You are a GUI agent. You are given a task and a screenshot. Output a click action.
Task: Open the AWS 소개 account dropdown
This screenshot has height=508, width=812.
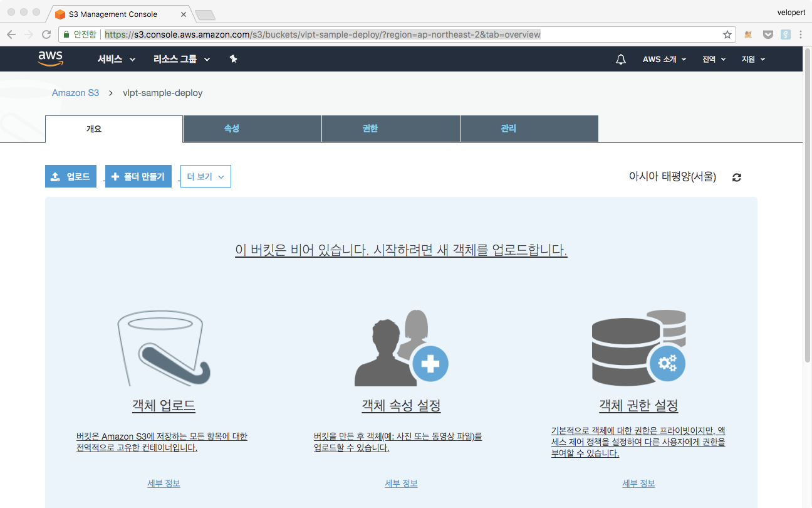tap(665, 59)
